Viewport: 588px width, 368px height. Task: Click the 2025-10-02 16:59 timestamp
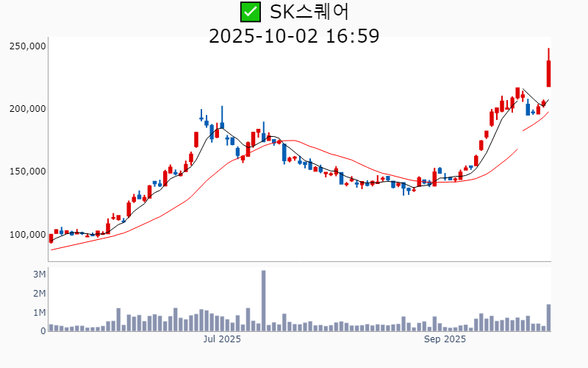(x=294, y=35)
